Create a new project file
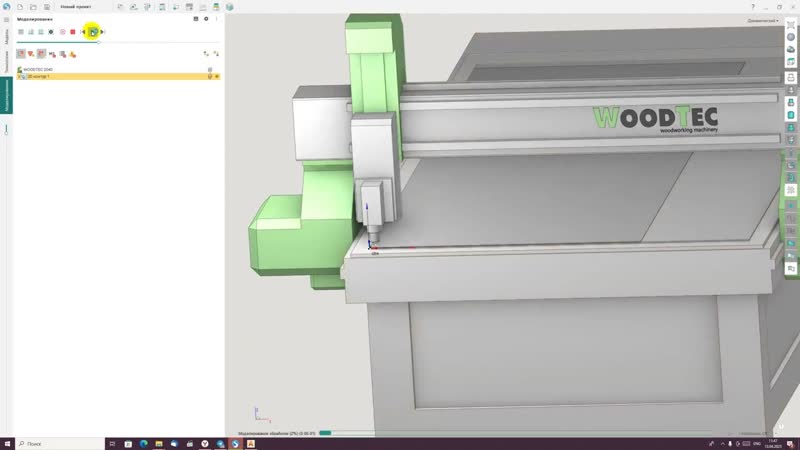 click(x=20, y=7)
